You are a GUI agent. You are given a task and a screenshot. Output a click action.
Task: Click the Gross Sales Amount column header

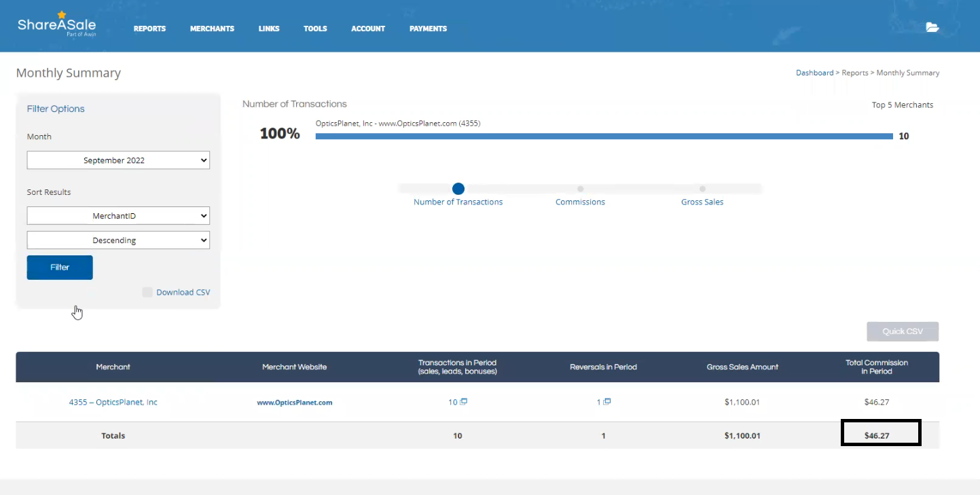[742, 367]
